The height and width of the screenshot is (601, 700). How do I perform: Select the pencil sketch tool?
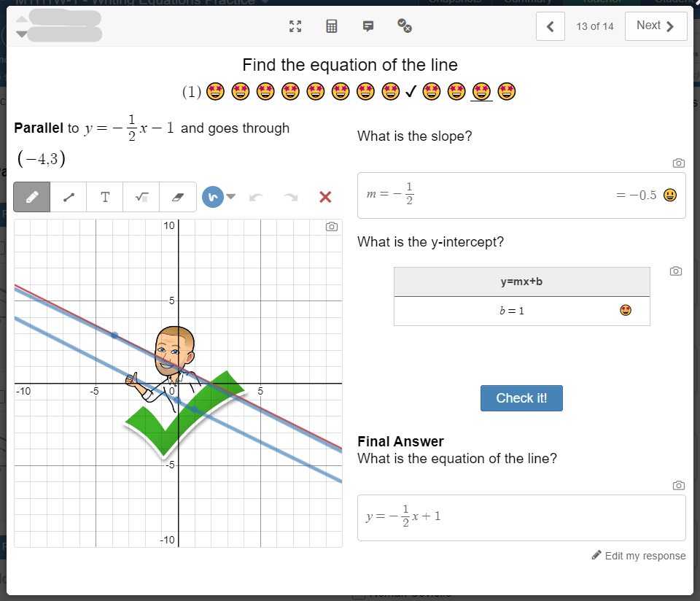point(31,197)
